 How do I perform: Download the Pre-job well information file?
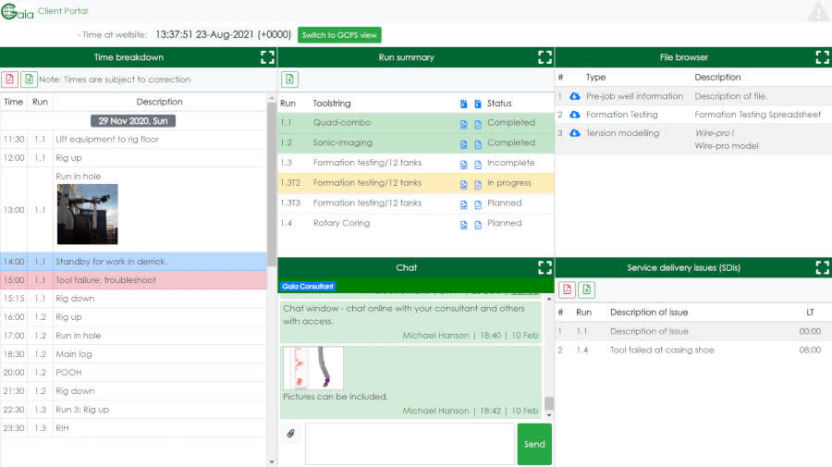point(575,96)
